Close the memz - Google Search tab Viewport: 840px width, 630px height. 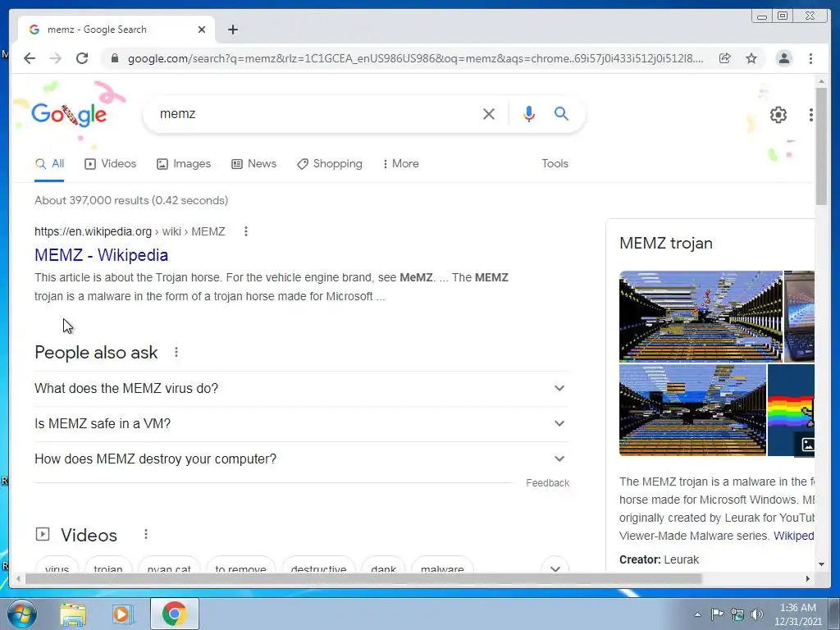click(202, 30)
